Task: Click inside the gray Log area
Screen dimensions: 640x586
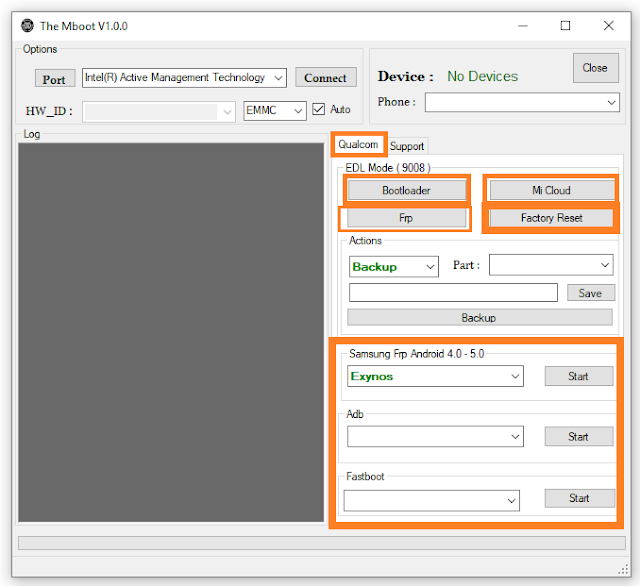Action: coord(171,332)
